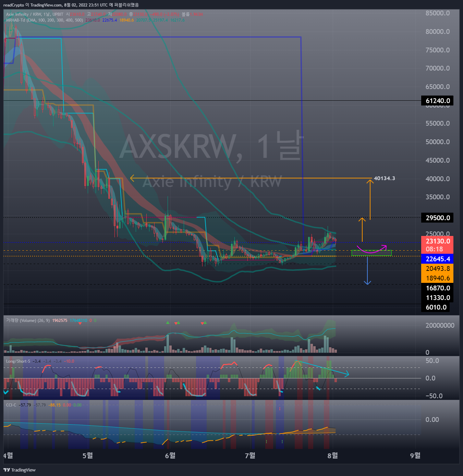Screen dimensions: 463x476
Task: Click the blue 22675.4 MRHAB-Td legend value
Action: pos(110,20)
